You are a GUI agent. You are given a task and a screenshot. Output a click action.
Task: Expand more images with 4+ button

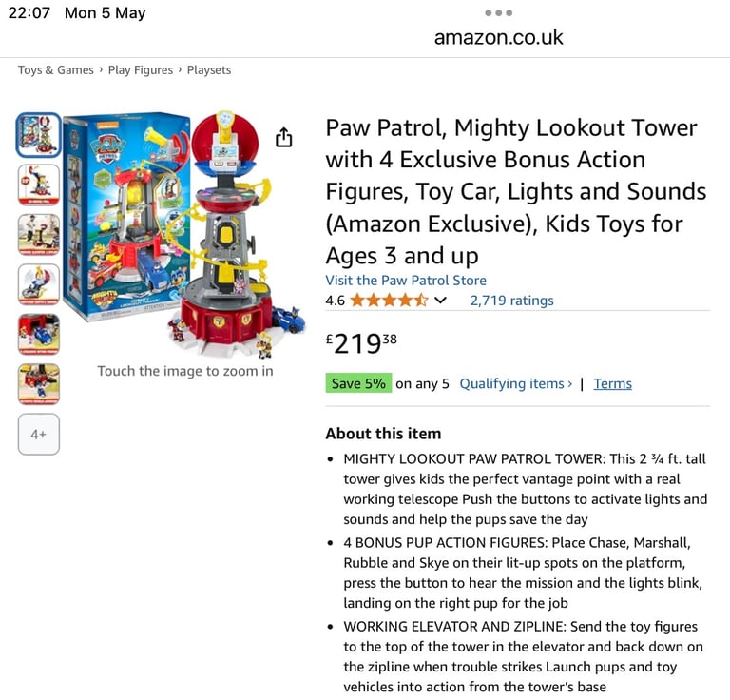pos(39,434)
